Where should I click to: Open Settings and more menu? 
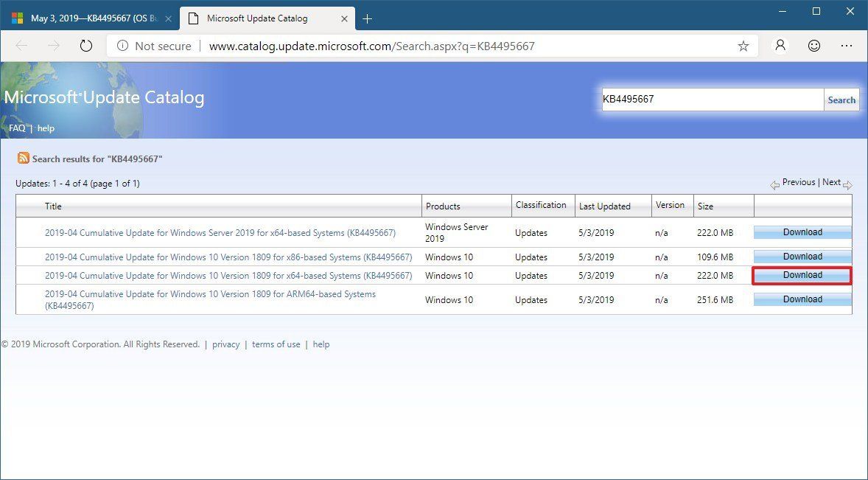[847, 45]
